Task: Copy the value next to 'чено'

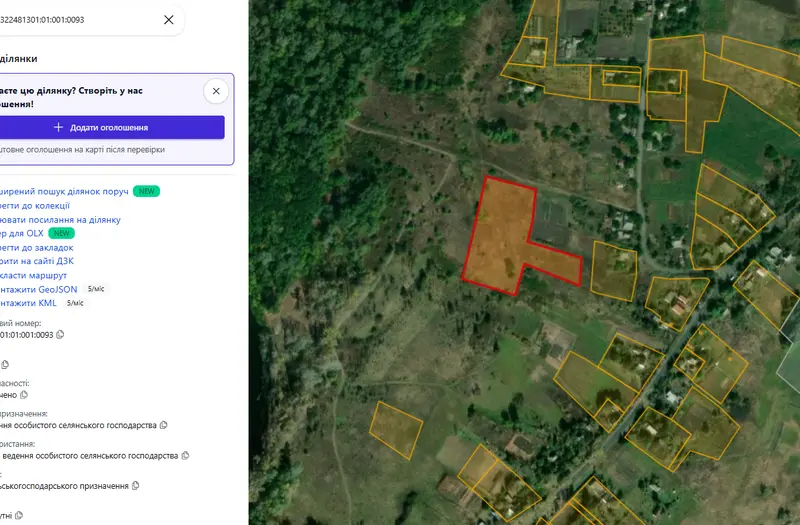Action: [24, 395]
